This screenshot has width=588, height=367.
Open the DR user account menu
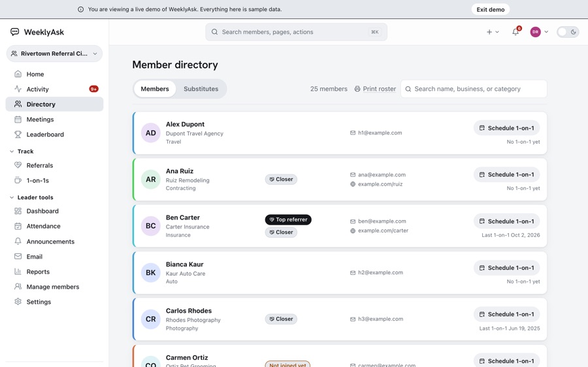tap(539, 32)
